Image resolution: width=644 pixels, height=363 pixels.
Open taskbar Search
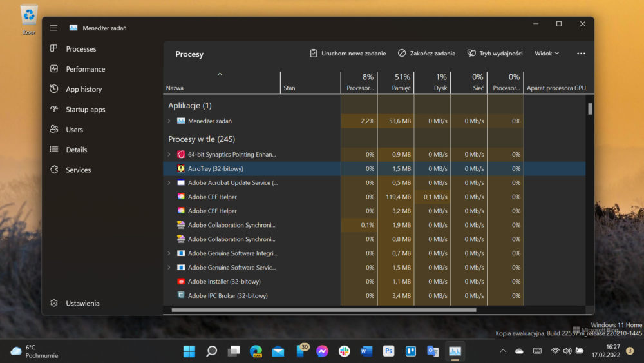(x=211, y=351)
